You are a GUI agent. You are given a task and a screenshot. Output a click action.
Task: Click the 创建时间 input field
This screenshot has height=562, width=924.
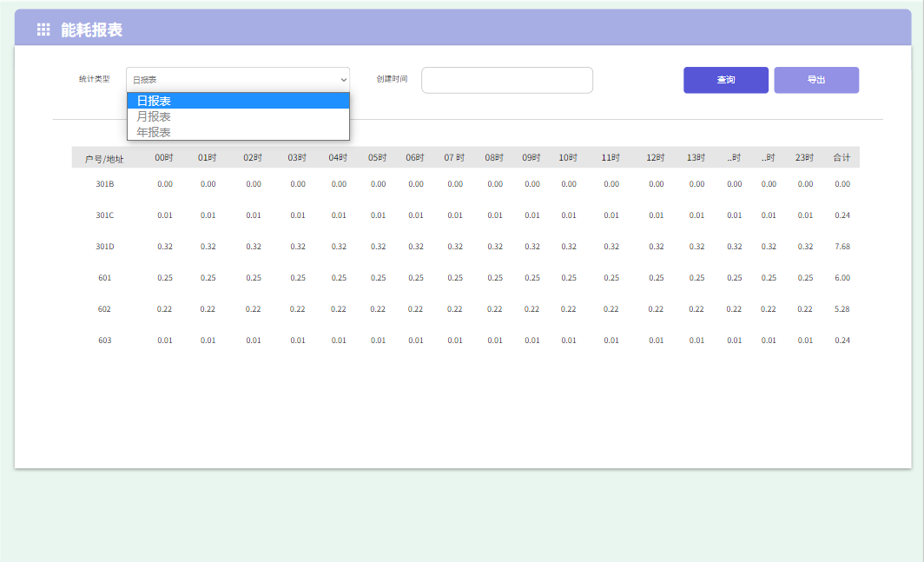pyautogui.click(x=506, y=80)
